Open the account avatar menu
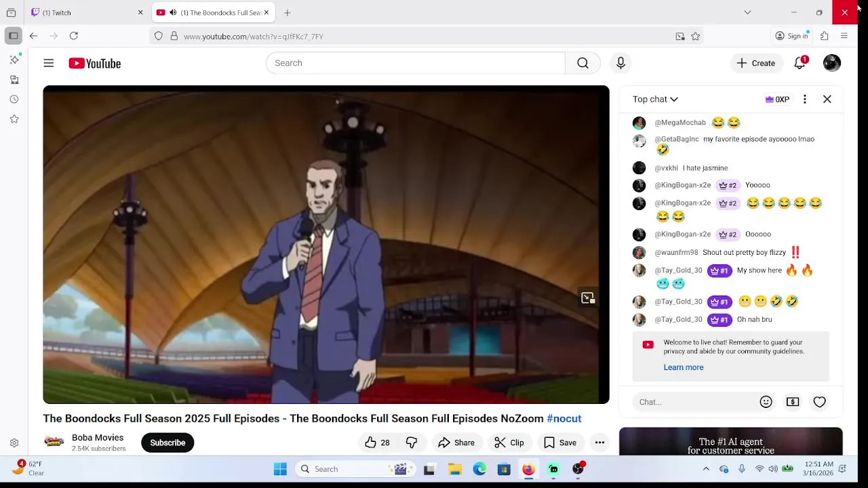The width and height of the screenshot is (868, 488). [x=832, y=63]
